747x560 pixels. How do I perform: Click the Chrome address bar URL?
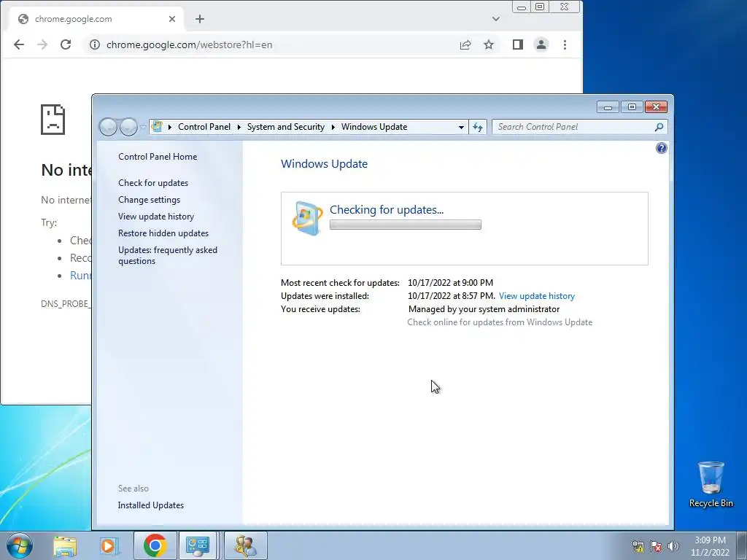(x=189, y=44)
